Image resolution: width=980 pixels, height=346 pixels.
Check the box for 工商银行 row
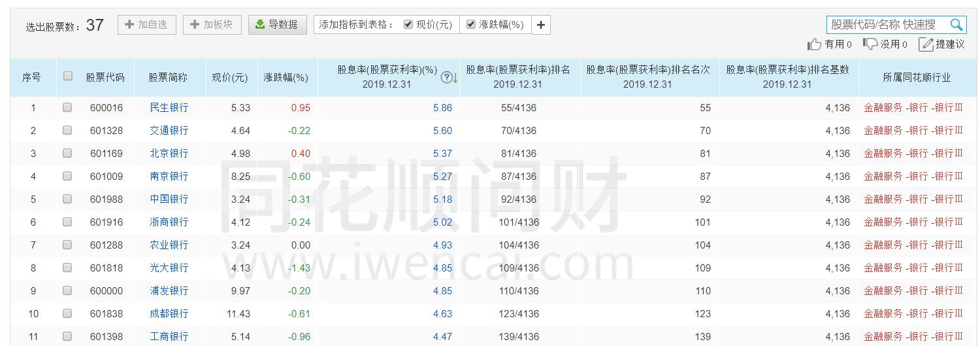pyautogui.click(x=67, y=336)
